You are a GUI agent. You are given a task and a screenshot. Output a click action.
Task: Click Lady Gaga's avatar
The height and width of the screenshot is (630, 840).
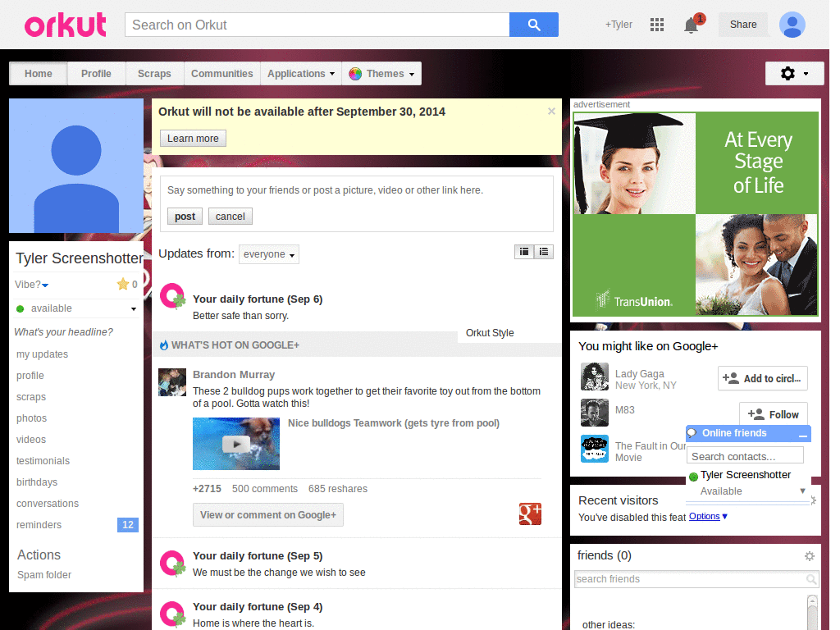(595, 377)
